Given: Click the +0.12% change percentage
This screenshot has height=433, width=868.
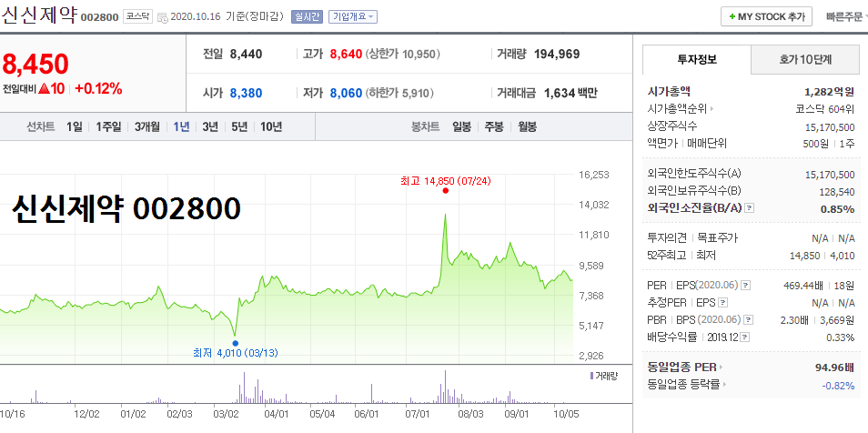Looking at the screenshot, I should (x=98, y=88).
